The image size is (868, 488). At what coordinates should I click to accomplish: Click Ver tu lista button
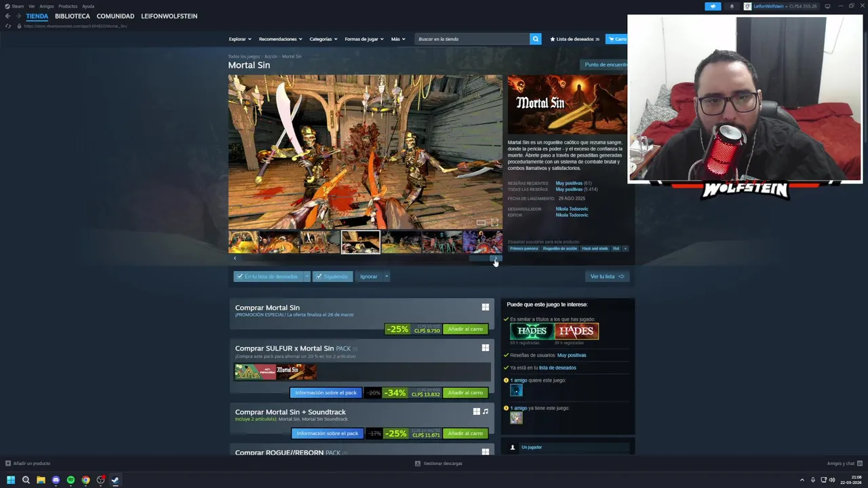607,277
